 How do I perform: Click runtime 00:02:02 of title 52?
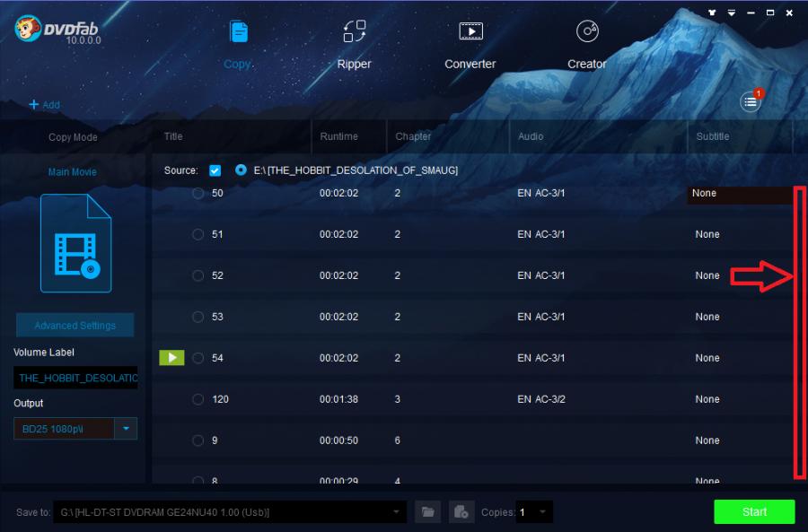pyautogui.click(x=338, y=275)
